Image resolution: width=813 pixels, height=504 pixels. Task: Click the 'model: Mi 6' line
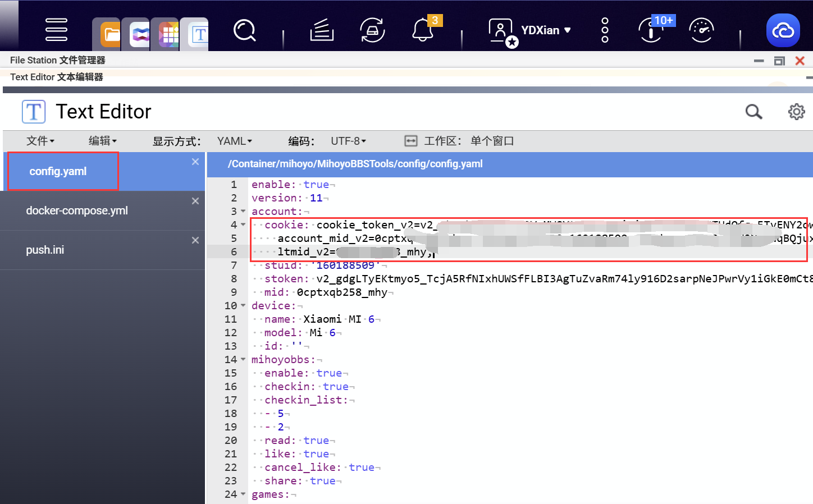(x=300, y=333)
